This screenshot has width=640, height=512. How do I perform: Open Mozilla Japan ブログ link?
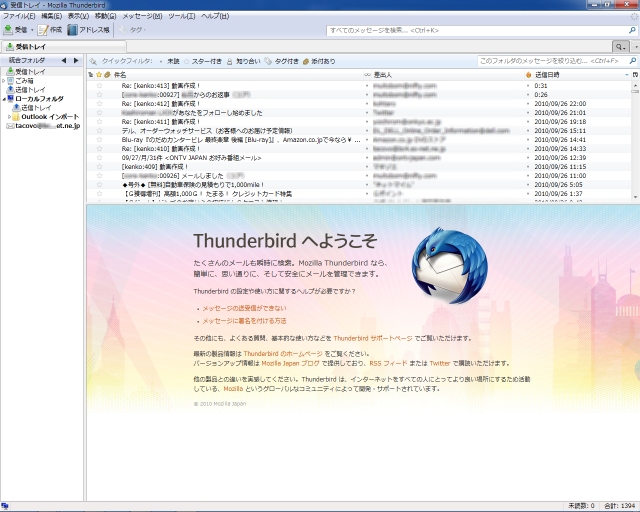click(x=290, y=363)
